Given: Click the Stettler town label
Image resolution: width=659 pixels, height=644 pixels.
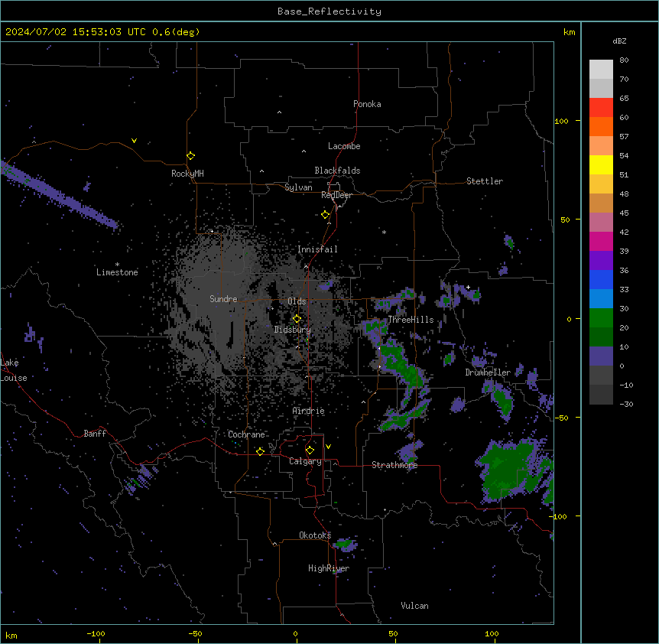Looking at the screenshot, I should 485,181.
